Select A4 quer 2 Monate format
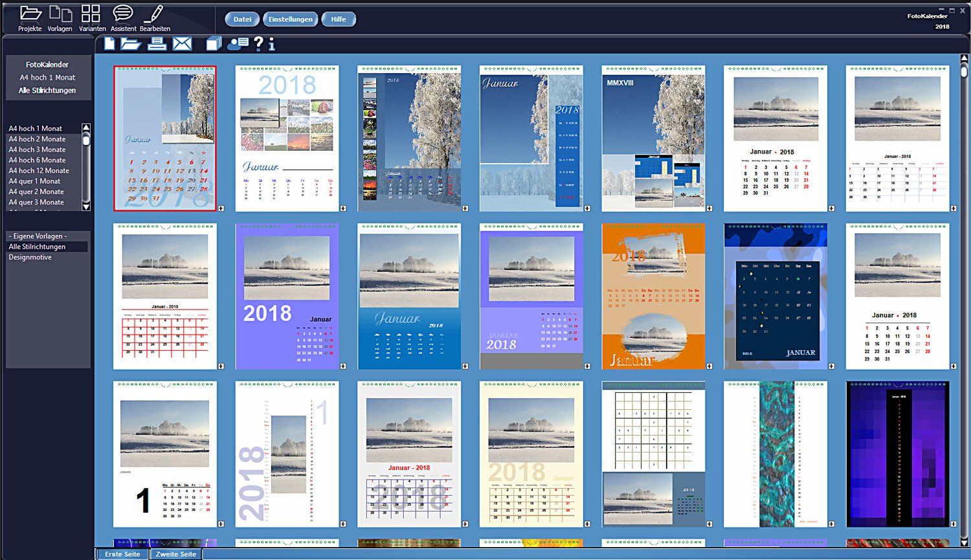971x560 pixels. coord(43,192)
